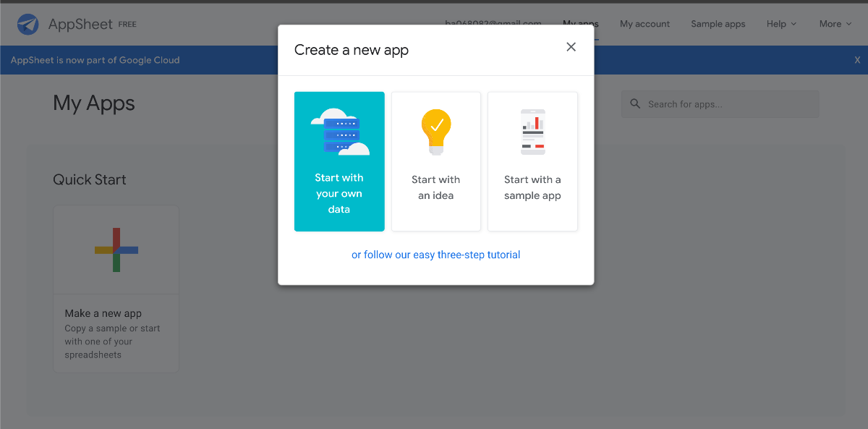Click the account email address
This screenshot has width=868, height=429.
tap(493, 24)
